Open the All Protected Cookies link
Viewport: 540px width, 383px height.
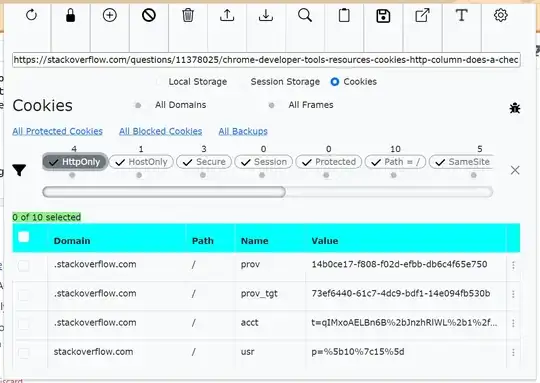(58, 131)
